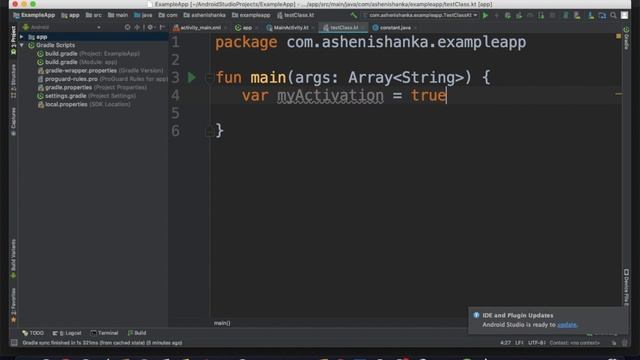Open build.gradle (Module: app)
Screen dimensions: 640x360
click(x=77, y=62)
